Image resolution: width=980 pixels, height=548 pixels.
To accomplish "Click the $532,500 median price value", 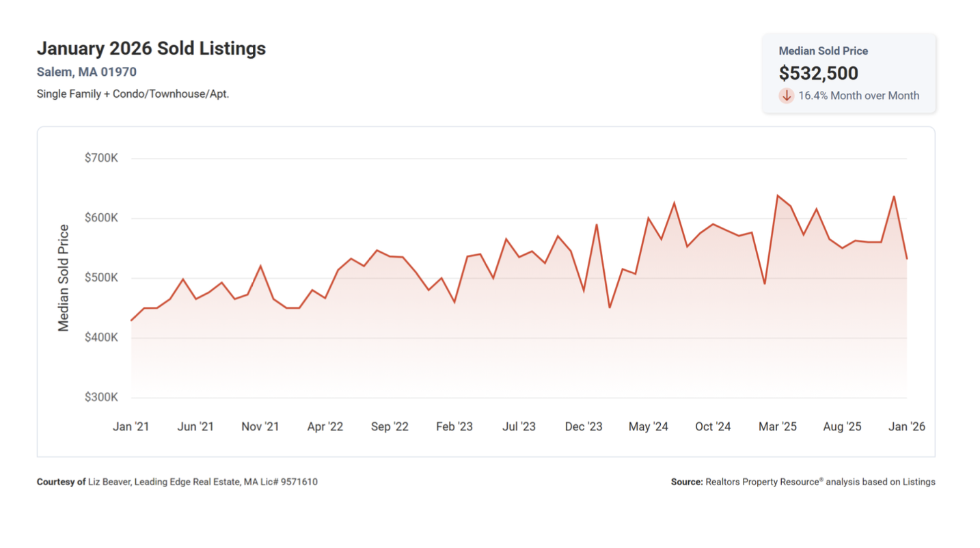I will pyautogui.click(x=818, y=73).
